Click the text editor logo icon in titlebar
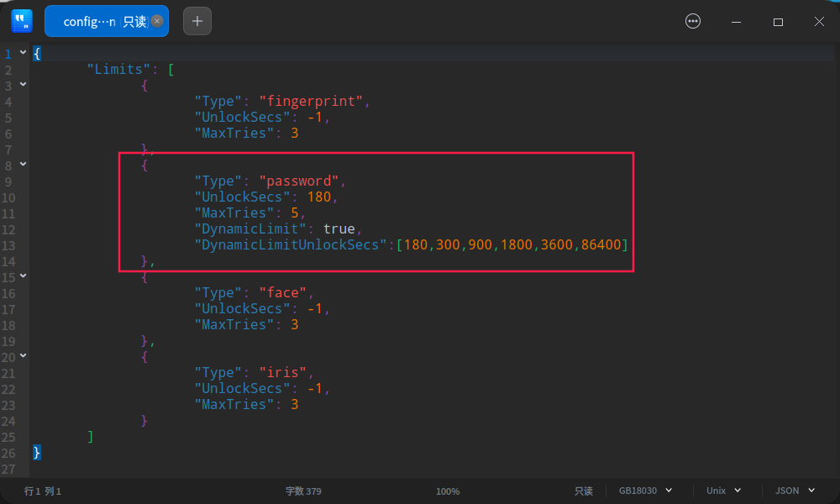The width and height of the screenshot is (840, 504). point(21,20)
